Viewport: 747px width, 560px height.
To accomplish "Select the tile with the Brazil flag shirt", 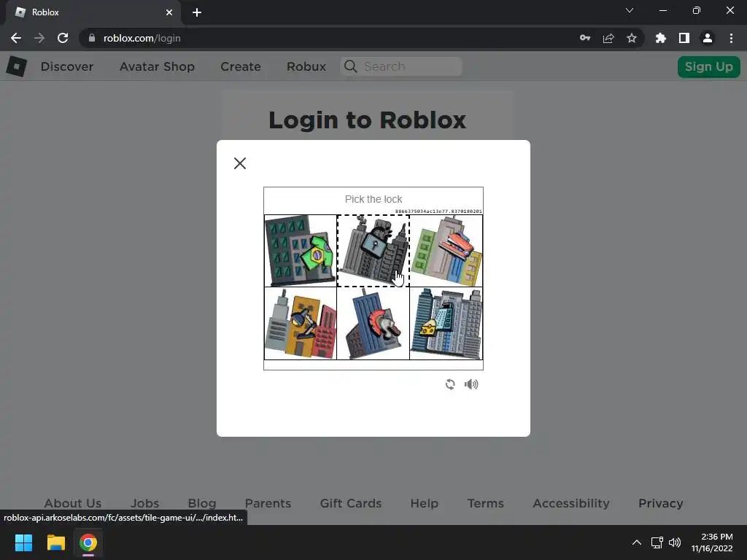I will click(x=301, y=251).
